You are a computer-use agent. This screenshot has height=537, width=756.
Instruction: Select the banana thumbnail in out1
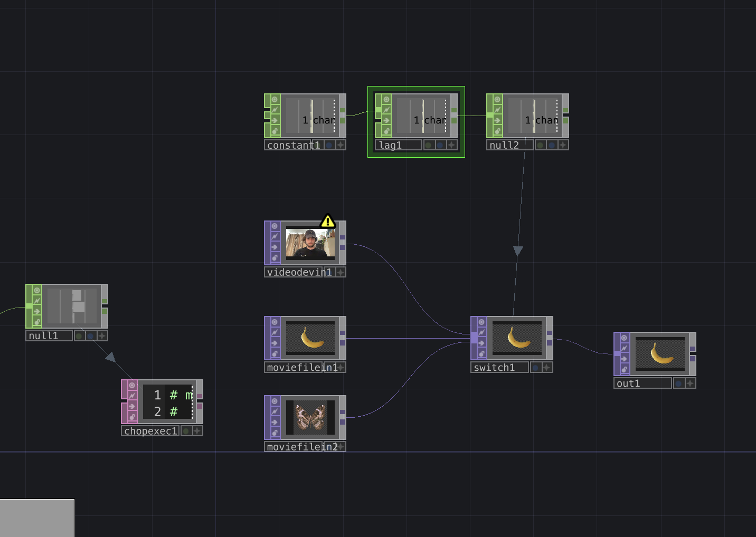click(660, 353)
